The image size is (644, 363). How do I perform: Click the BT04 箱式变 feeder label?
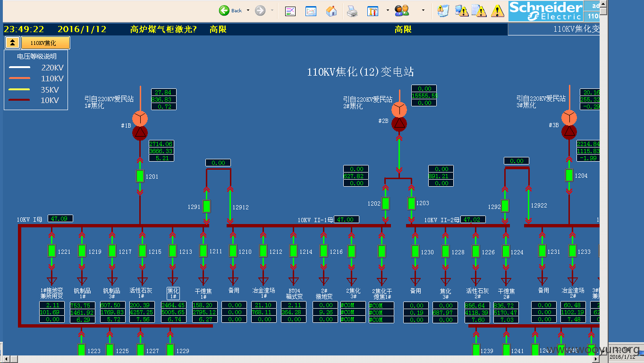coord(294,294)
